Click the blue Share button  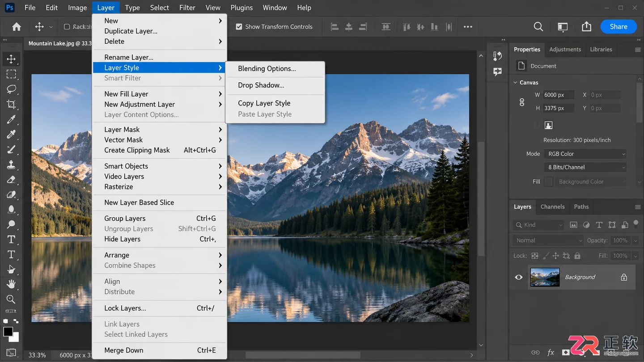click(619, 27)
